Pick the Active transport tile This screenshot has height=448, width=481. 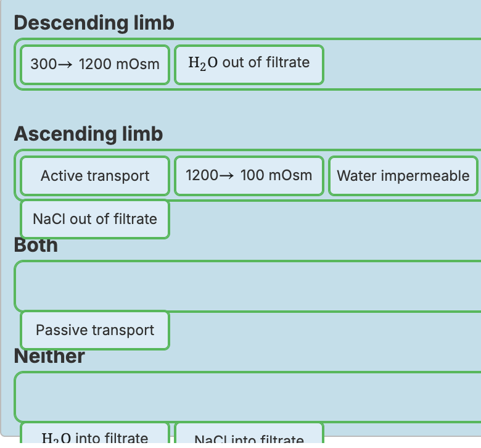tap(95, 176)
